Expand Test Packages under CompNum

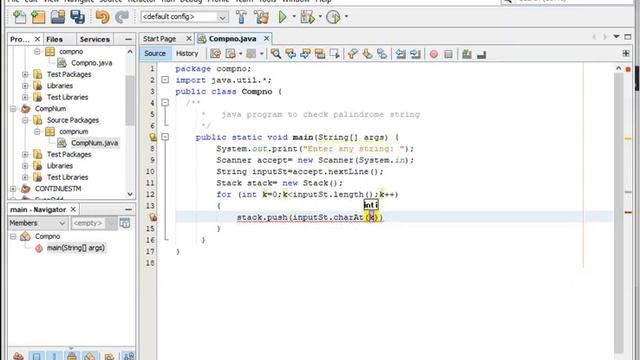pos(25,154)
